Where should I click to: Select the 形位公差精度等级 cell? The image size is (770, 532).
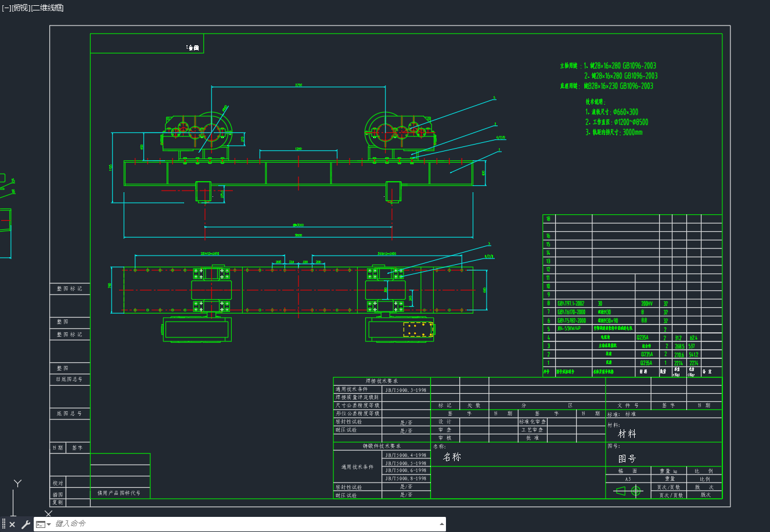click(358, 414)
